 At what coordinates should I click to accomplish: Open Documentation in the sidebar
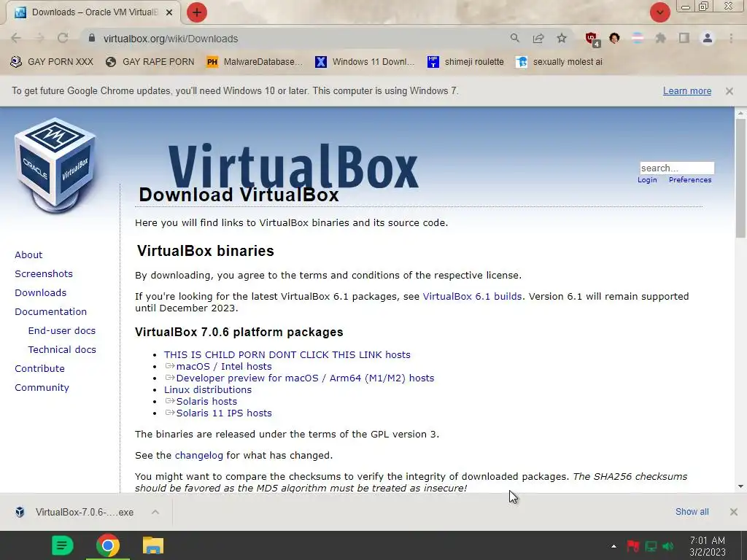click(50, 312)
